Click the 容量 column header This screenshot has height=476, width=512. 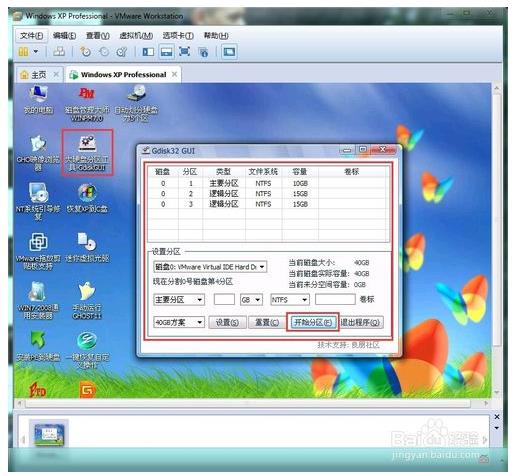coord(300,172)
